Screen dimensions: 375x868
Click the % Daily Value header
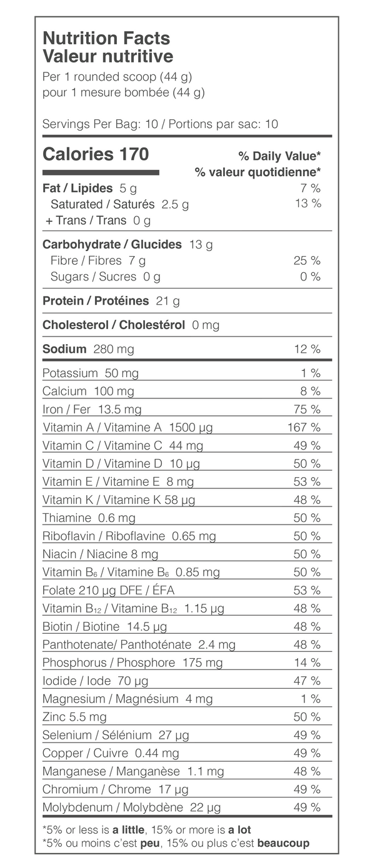click(279, 156)
